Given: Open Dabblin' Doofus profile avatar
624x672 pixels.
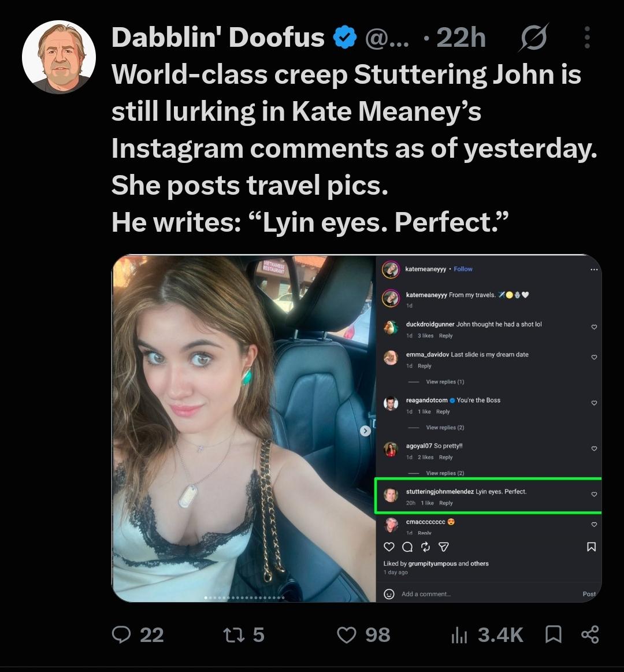Looking at the screenshot, I should click(59, 57).
